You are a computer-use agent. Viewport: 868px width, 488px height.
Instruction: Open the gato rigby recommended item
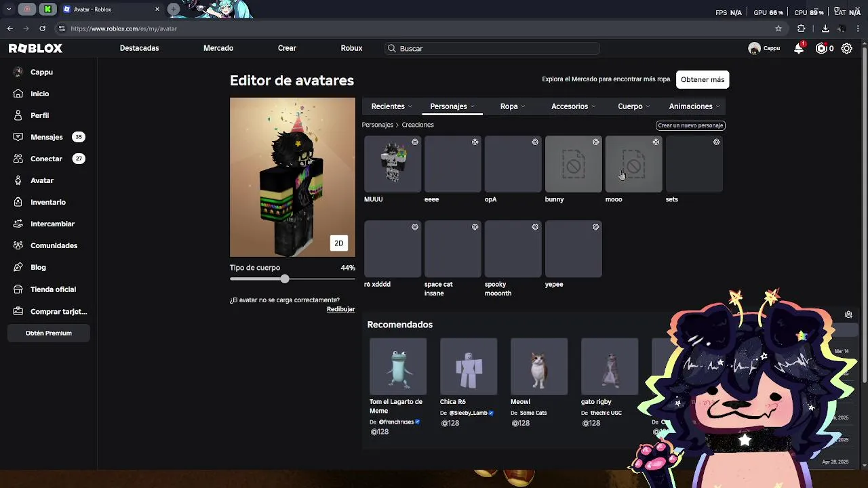pos(610,367)
